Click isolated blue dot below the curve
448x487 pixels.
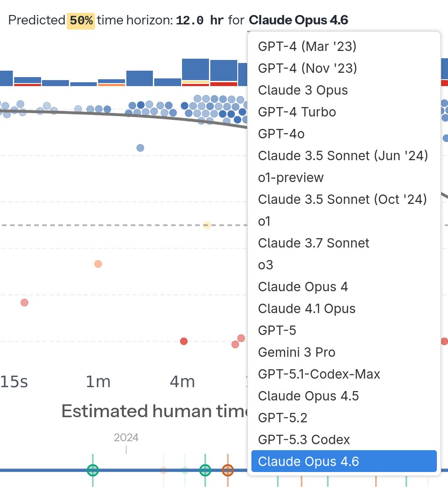coord(140,148)
